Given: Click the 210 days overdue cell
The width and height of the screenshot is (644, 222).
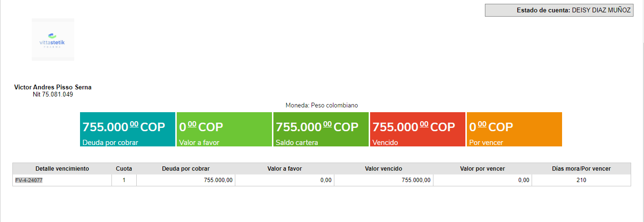Looking at the screenshot, I should pyautogui.click(x=581, y=180).
